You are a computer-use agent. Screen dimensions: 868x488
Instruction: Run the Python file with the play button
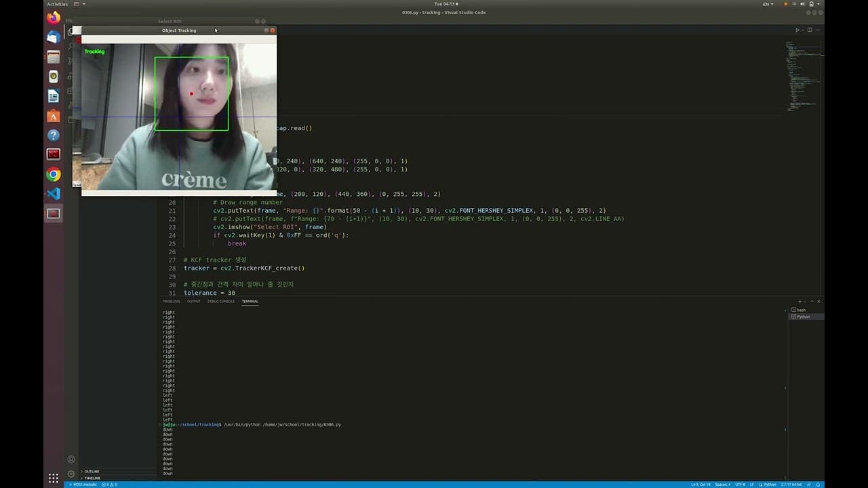(797, 30)
